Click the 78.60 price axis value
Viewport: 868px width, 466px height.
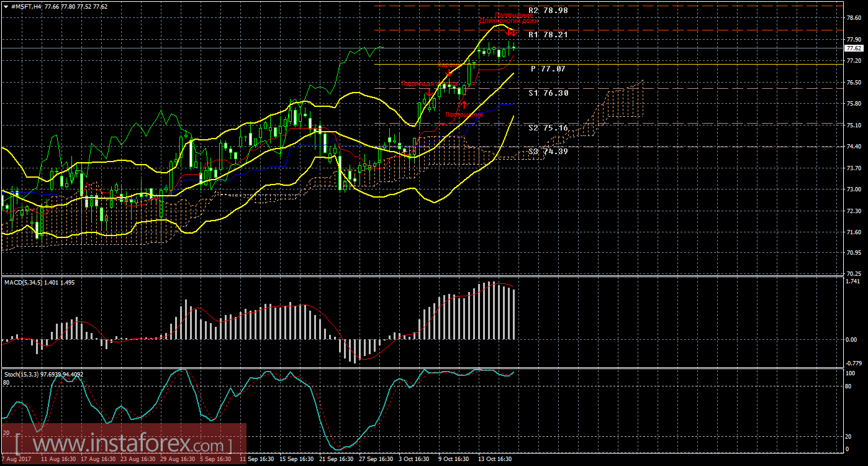(x=854, y=17)
